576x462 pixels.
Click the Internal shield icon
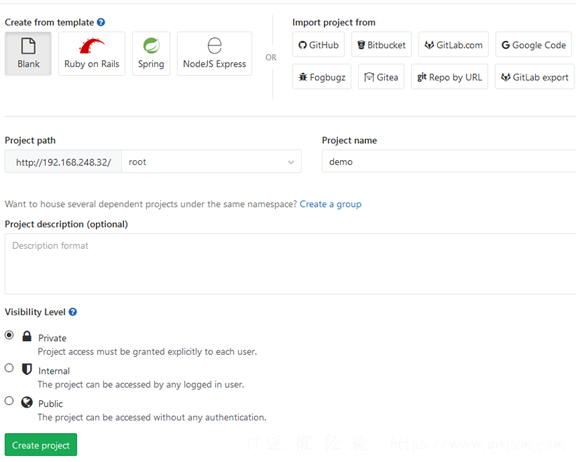(x=27, y=369)
